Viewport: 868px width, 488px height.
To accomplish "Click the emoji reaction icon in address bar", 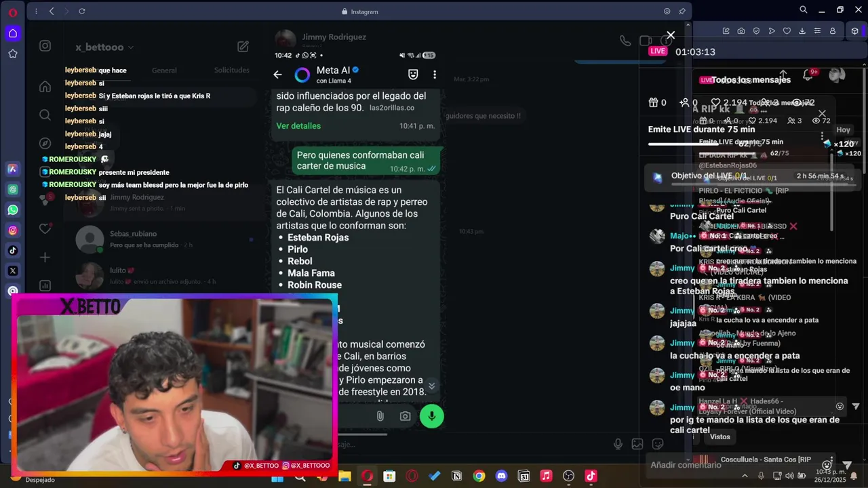I will click(x=667, y=12).
